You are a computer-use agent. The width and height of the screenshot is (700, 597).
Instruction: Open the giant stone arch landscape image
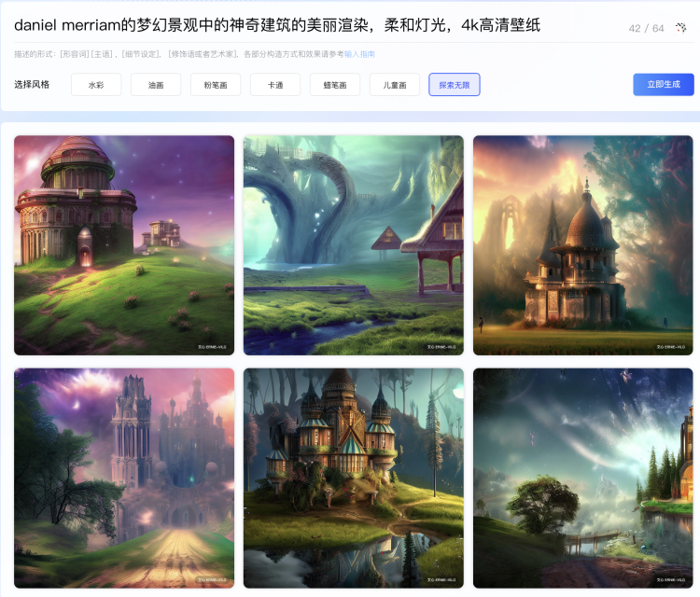click(x=354, y=244)
